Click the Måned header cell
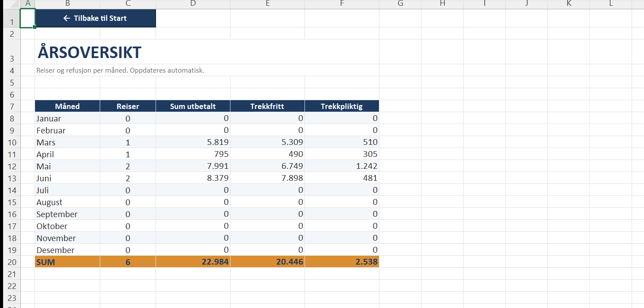Viewport: 644px width, 308px height. coord(67,106)
